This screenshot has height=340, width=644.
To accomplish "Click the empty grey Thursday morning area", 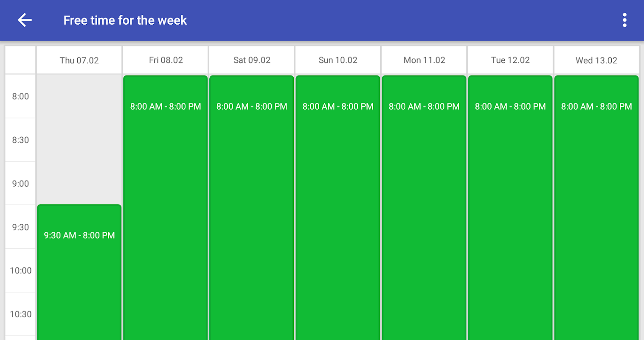I will tap(79, 139).
